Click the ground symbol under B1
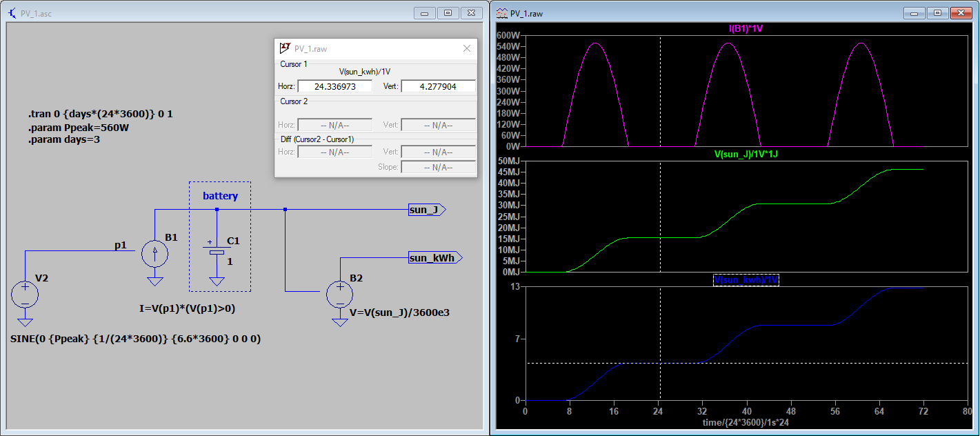980x436 pixels. [x=154, y=281]
